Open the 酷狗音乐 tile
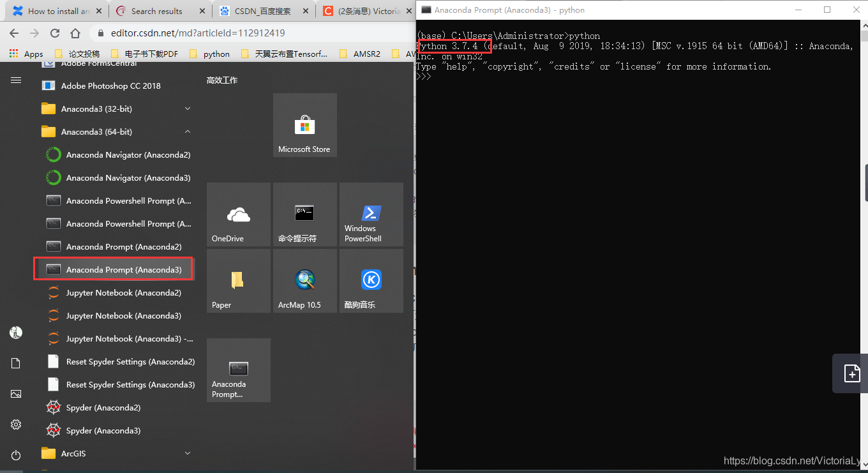The width and height of the screenshot is (868, 473). [x=371, y=281]
